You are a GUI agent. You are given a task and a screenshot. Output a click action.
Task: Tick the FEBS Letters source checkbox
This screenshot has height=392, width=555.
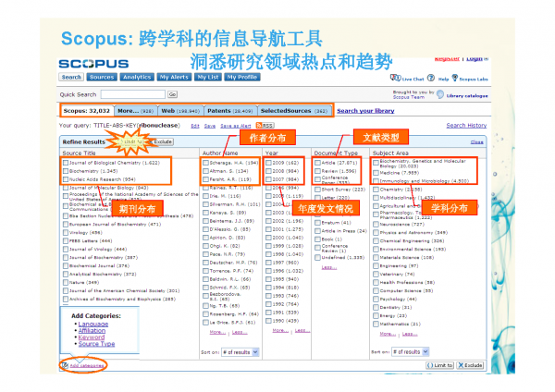coord(66,241)
